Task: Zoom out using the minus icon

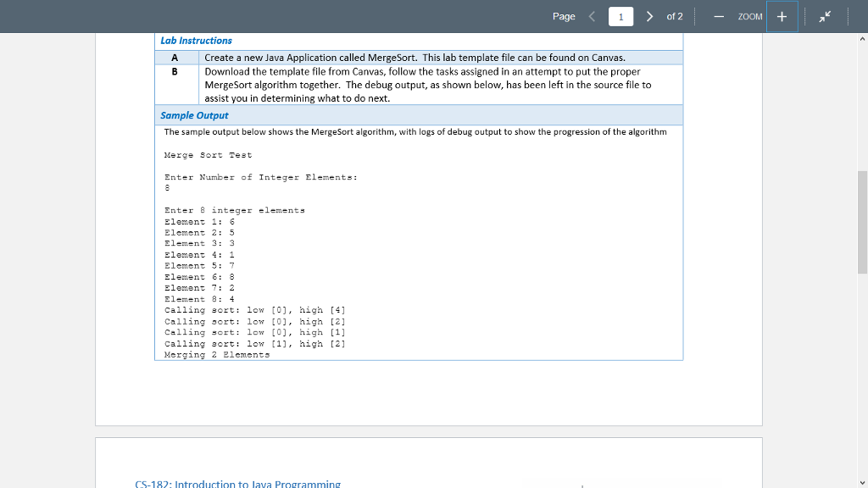Action: pyautogui.click(x=719, y=15)
